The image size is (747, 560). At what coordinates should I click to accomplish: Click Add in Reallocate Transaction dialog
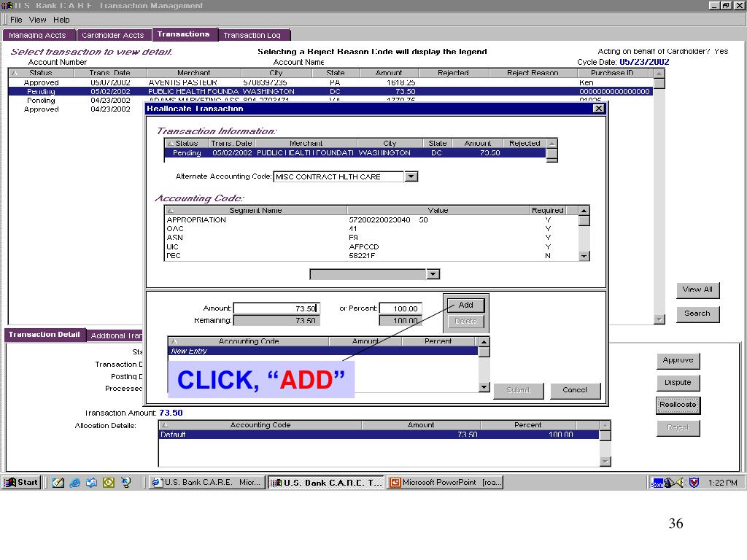(465, 305)
